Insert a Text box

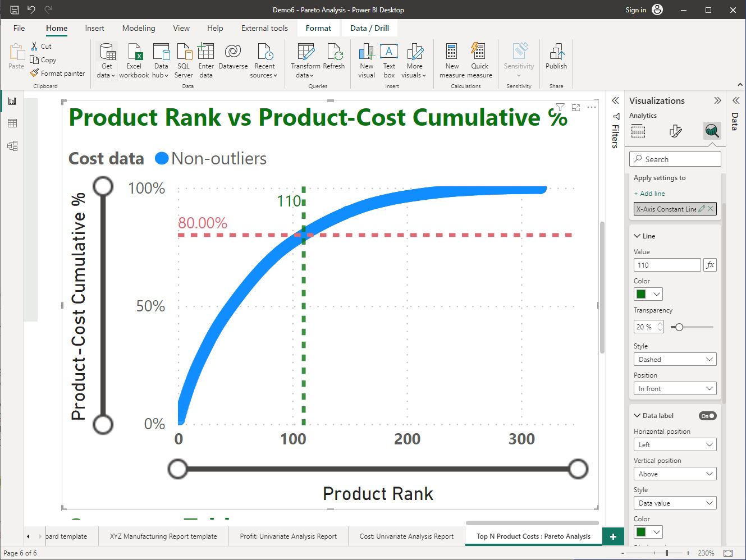point(389,61)
